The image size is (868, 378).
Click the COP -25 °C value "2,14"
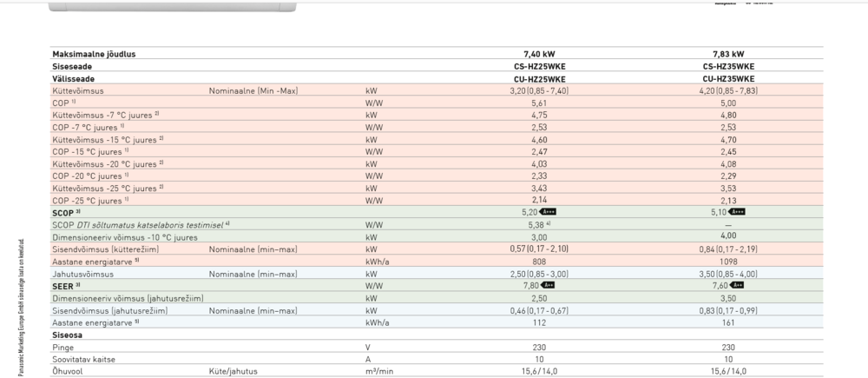[539, 201]
